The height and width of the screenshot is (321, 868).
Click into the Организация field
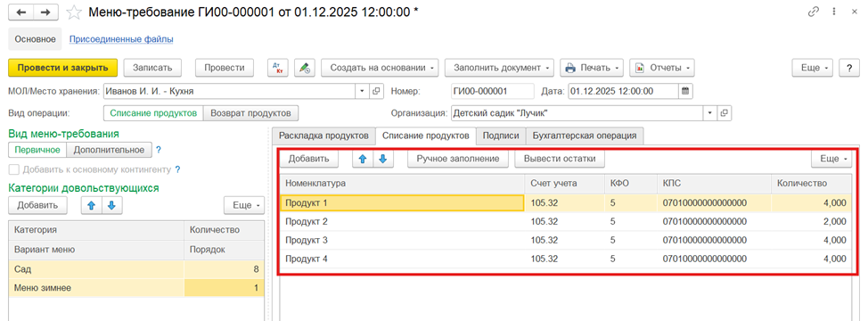pyautogui.click(x=577, y=113)
